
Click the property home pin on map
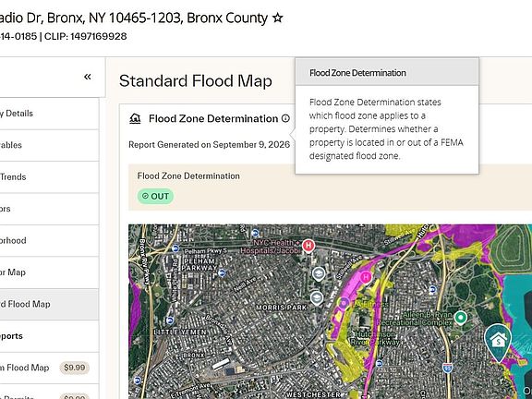pos(498,343)
